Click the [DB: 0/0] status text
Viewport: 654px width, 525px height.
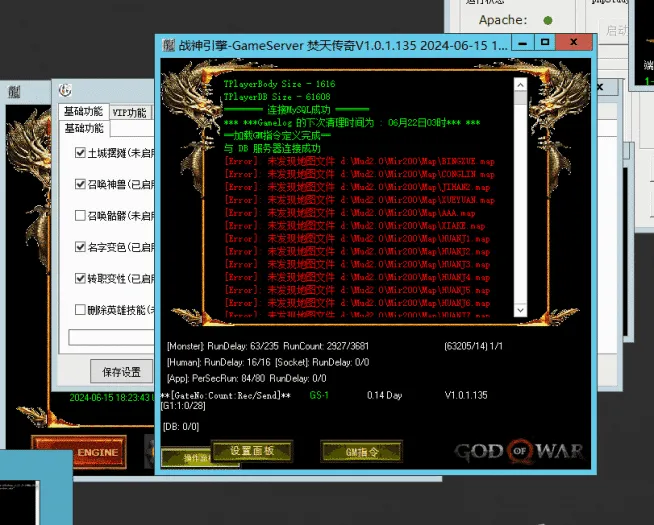[181, 427]
